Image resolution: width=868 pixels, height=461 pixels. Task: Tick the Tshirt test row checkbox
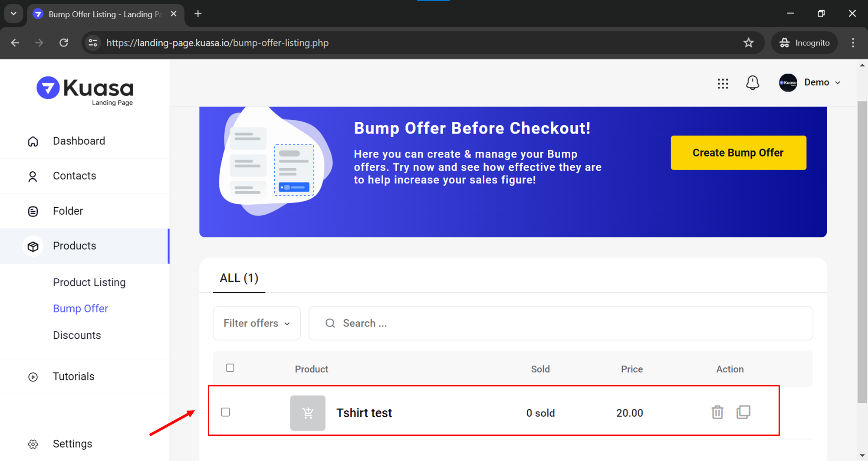[225, 412]
